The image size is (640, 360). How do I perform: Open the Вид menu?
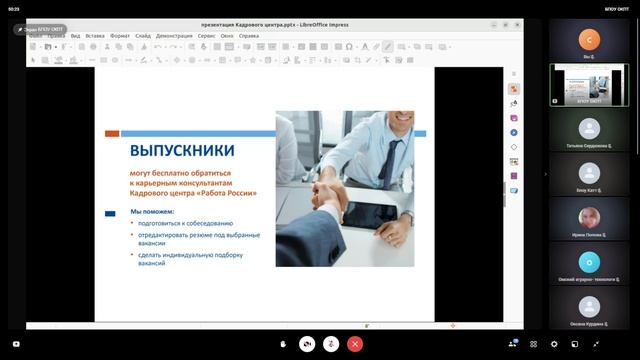[x=76, y=36]
